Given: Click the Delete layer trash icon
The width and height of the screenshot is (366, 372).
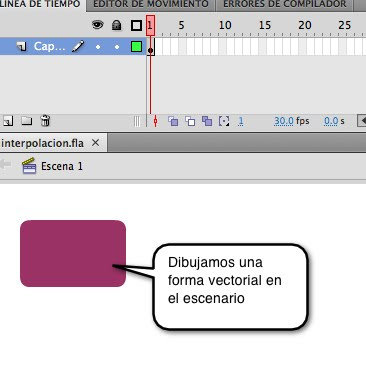Looking at the screenshot, I should [x=45, y=121].
